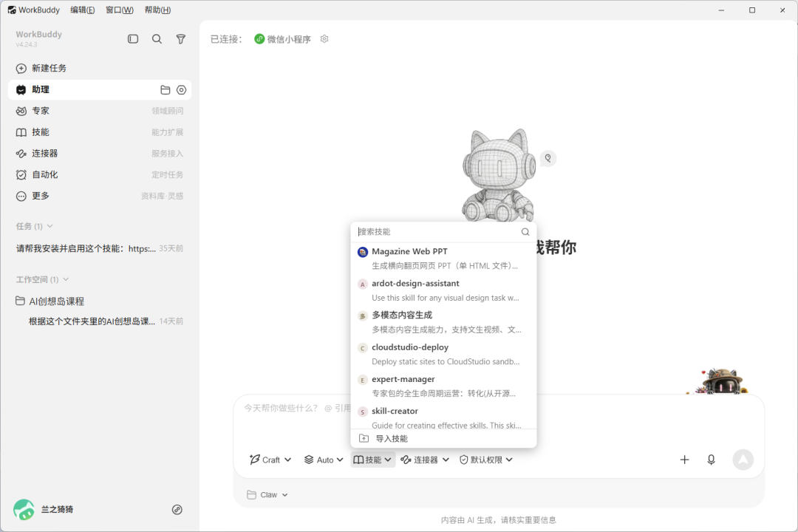Select the expert-manager skill
Viewport: 798px width, 532px height.
(444, 386)
